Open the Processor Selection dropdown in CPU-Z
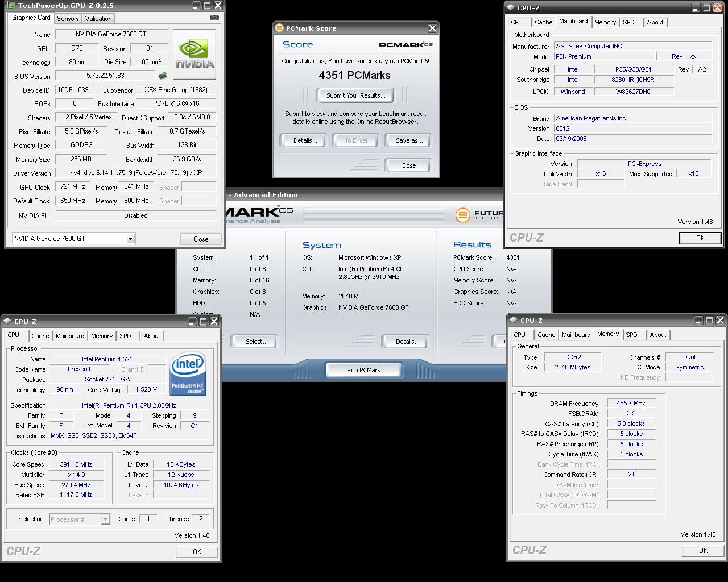Viewport: 728px width, 582px height. coord(105,519)
